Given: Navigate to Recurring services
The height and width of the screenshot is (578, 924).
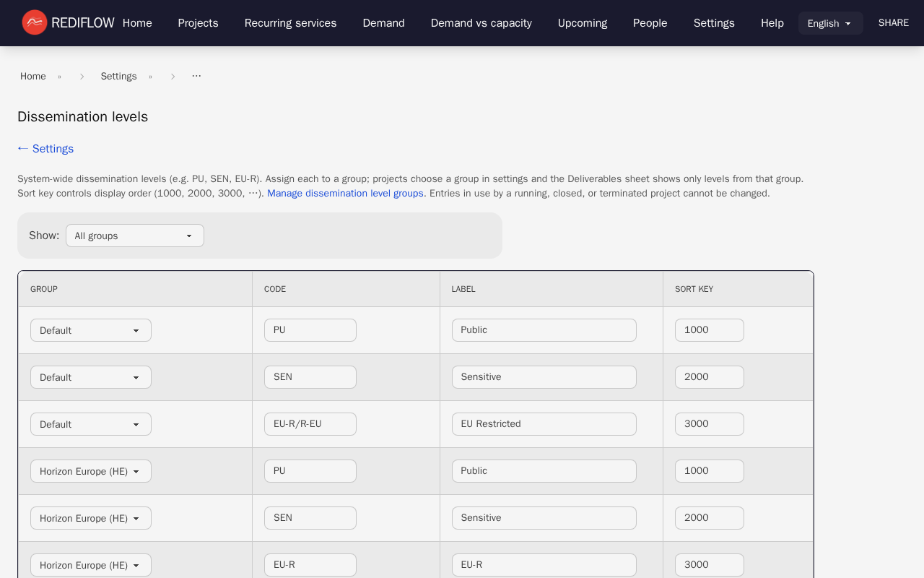Looking at the screenshot, I should 290,23.
